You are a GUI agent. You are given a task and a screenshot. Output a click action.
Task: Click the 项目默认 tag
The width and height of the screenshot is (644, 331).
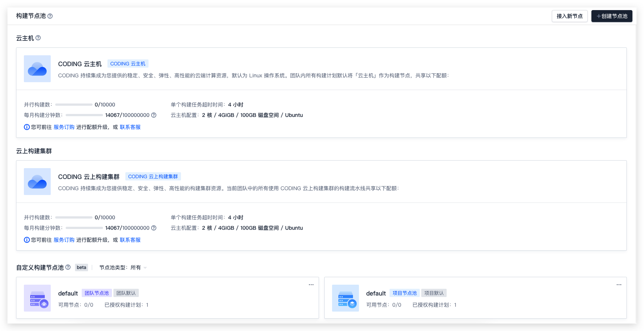(x=434, y=293)
